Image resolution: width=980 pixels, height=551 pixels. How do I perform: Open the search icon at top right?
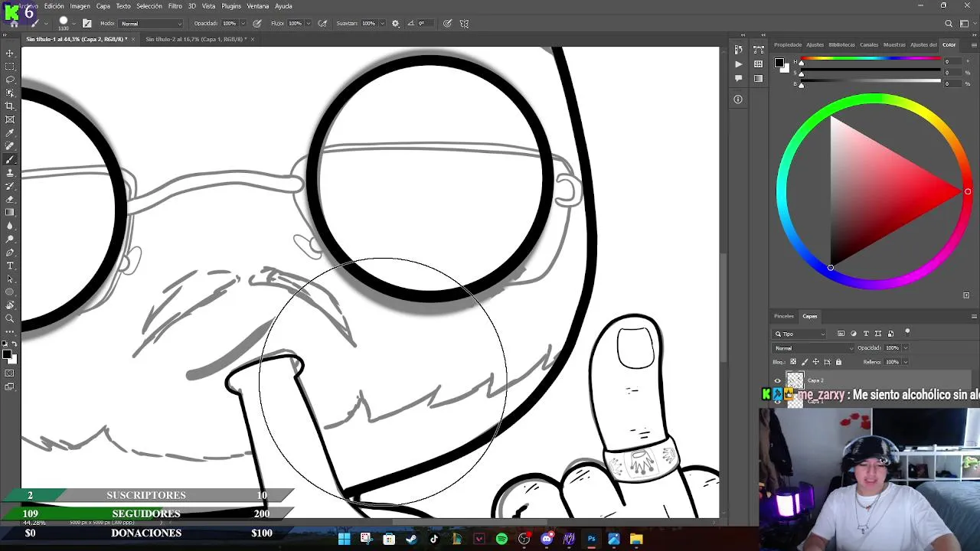pos(949,24)
